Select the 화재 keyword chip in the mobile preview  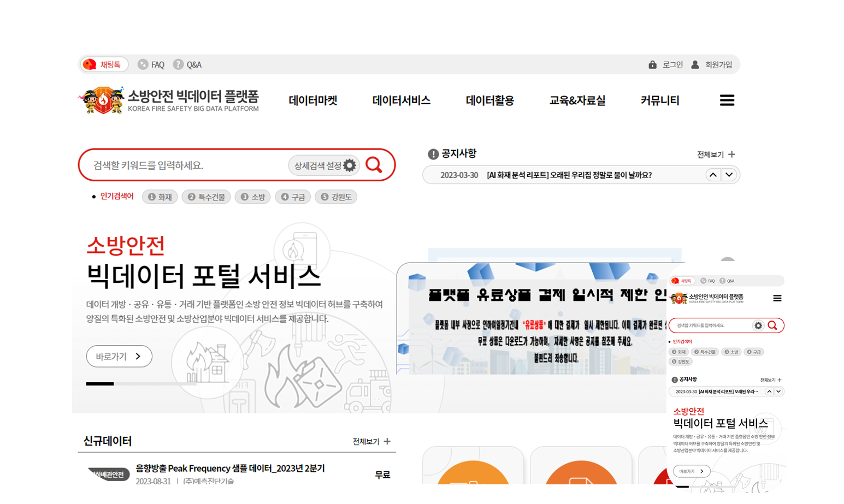tap(678, 352)
